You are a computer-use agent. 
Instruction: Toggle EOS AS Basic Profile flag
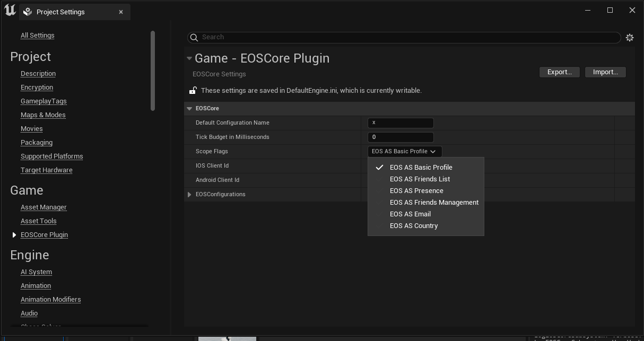tap(421, 167)
